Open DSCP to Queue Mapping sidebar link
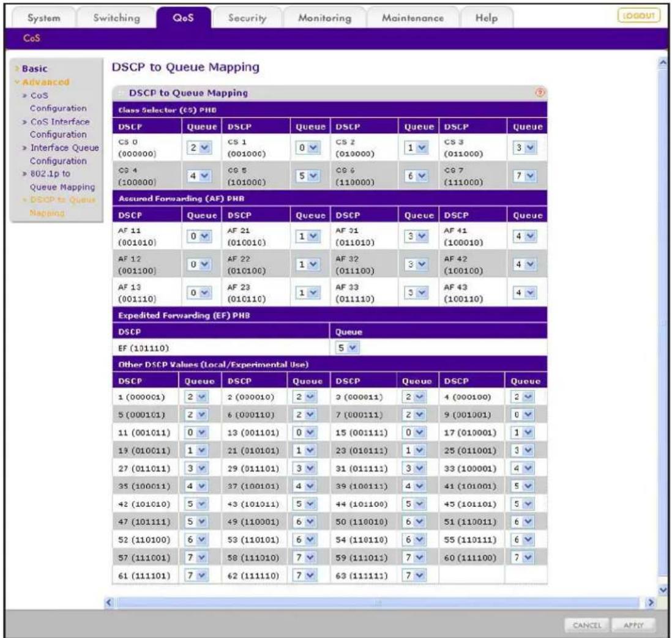This screenshot has height=638, width=672. 62,206
